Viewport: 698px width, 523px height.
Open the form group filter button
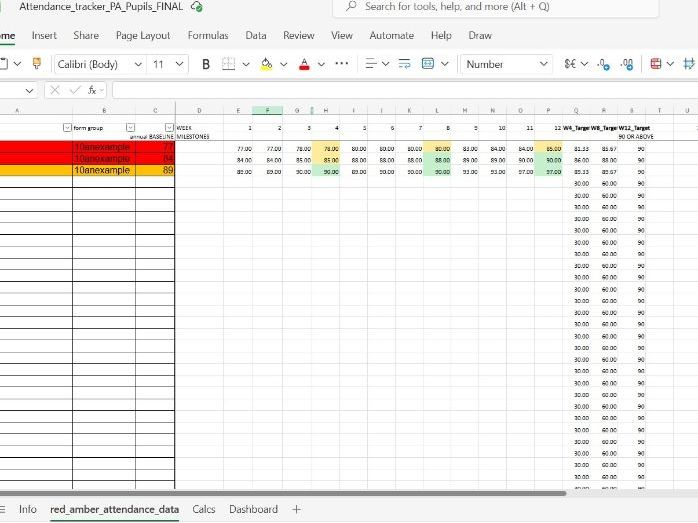[130, 128]
